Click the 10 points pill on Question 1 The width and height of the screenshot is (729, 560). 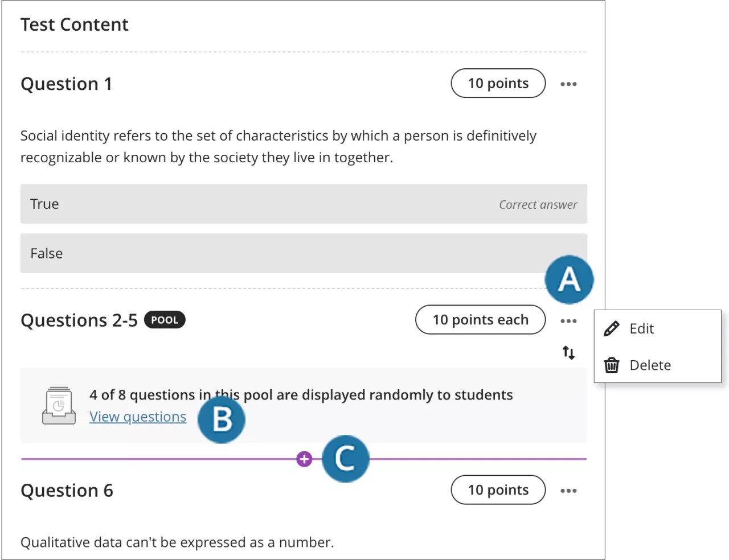(x=498, y=83)
